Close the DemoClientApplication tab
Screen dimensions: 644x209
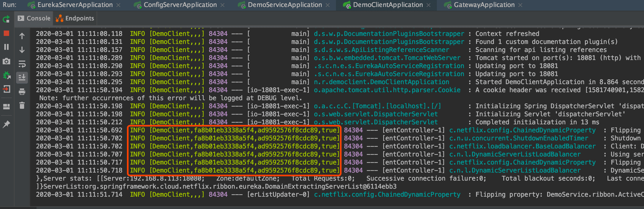(x=429, y=5)
